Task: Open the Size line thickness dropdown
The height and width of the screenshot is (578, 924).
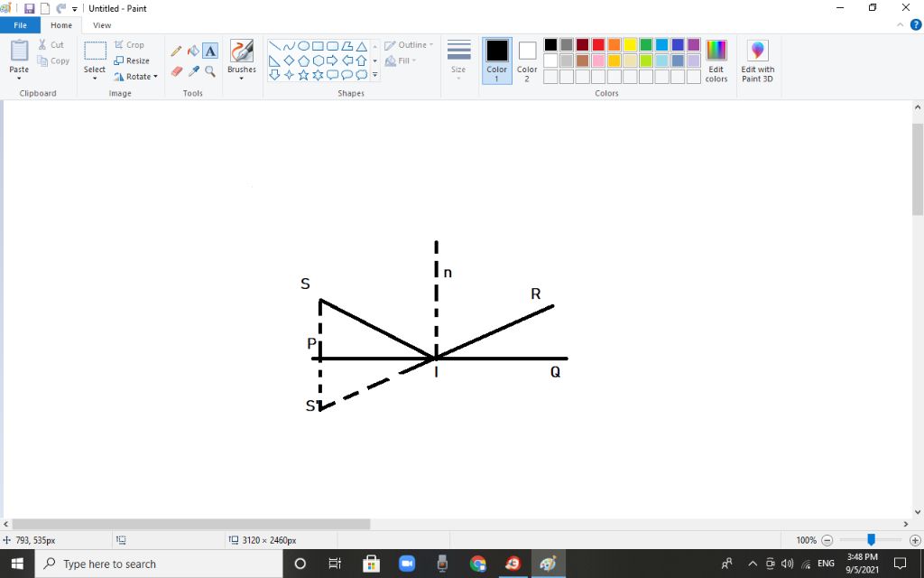Action: pyautogui.click(x=458, y=61)
